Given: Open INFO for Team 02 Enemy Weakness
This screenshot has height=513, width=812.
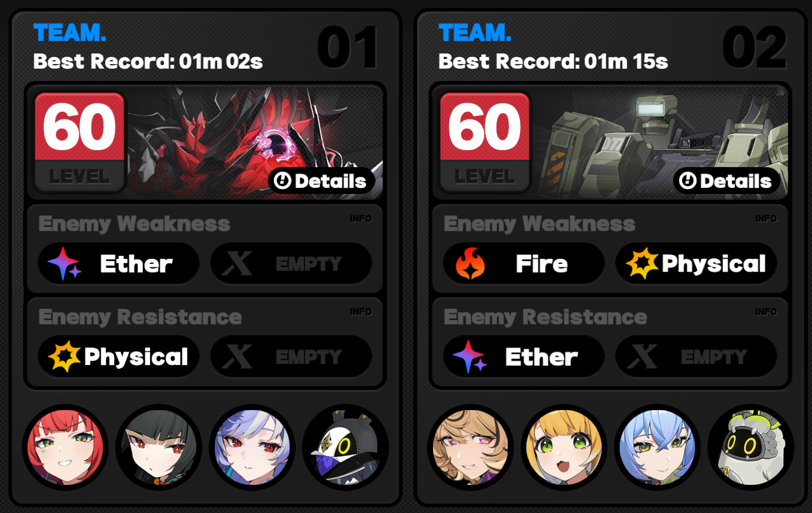Looking at the screenshot, I should 766,218.
